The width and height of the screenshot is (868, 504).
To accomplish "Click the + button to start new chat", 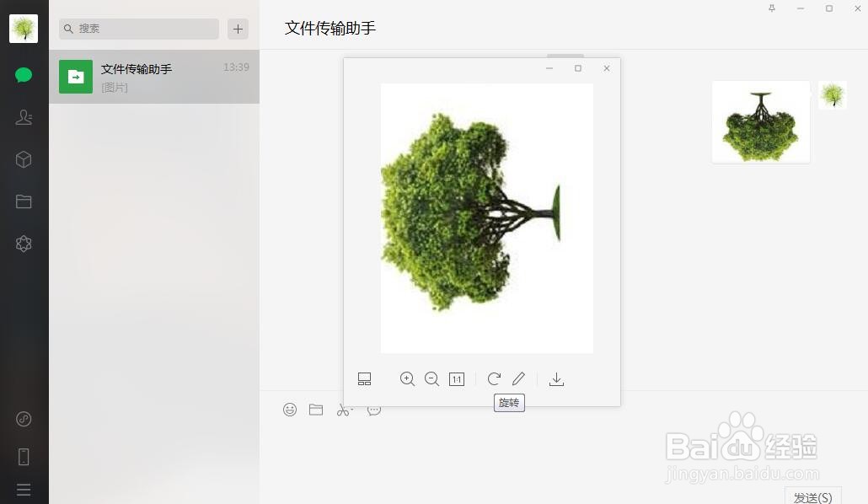I will click(x=238, y=29).
